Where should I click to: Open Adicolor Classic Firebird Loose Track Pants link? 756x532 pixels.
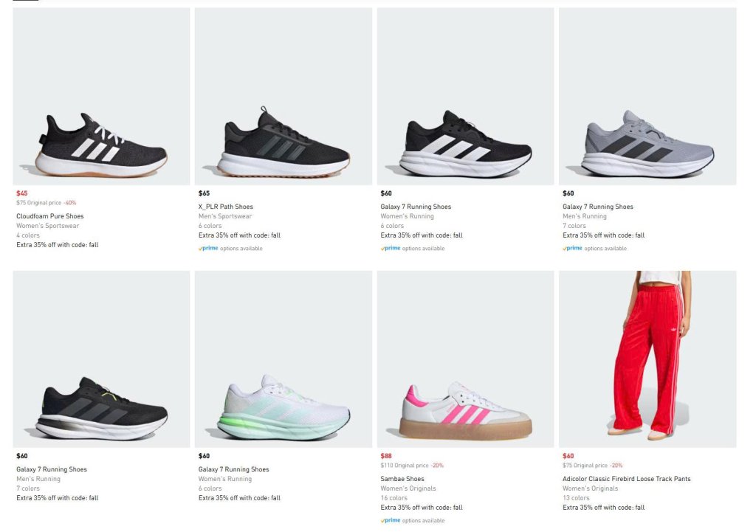click(x=627, y=479)
